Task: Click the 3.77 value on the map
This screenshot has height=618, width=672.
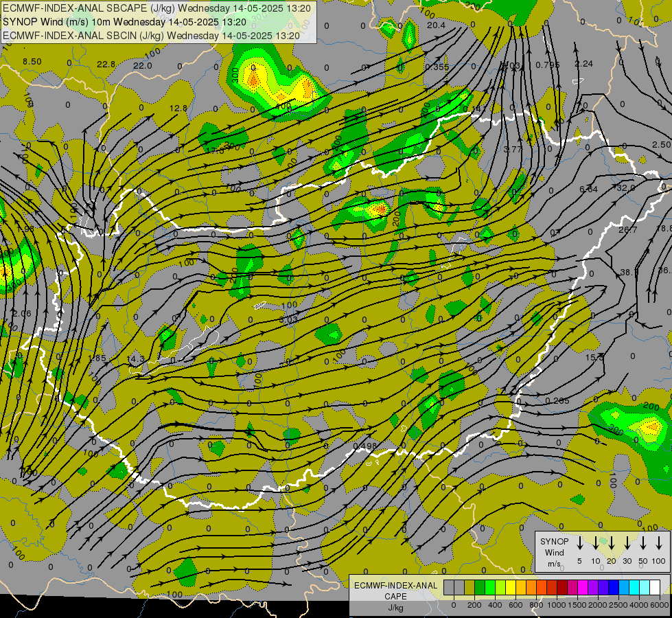Action: [513, 149]
